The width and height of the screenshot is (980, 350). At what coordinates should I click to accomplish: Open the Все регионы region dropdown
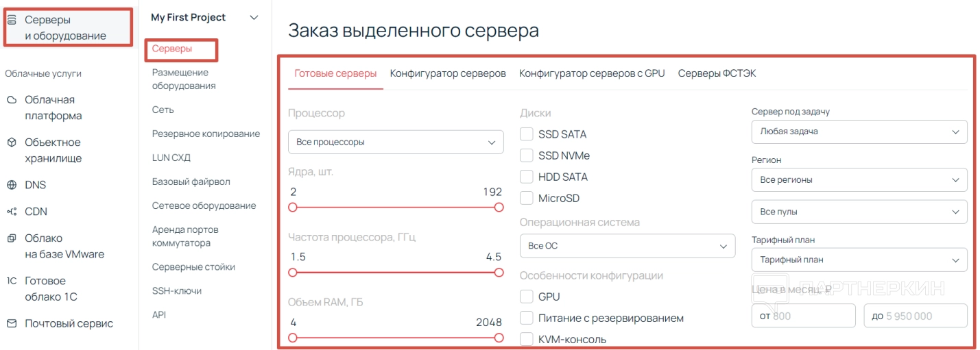(859, 180)
